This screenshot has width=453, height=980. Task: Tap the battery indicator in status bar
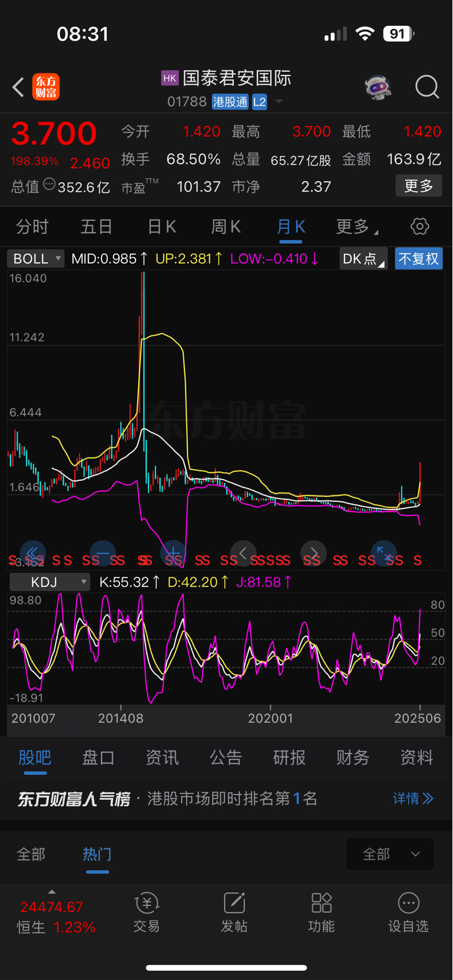[x=398, y=34]
